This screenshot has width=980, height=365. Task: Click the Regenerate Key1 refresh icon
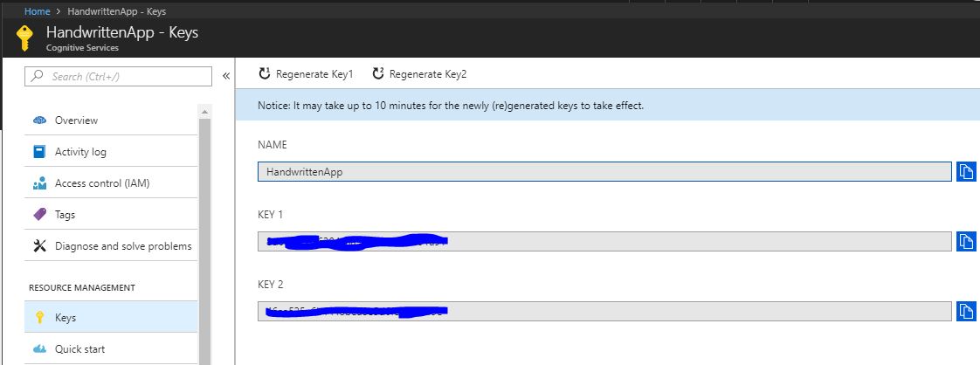click(x=264, y=73)
